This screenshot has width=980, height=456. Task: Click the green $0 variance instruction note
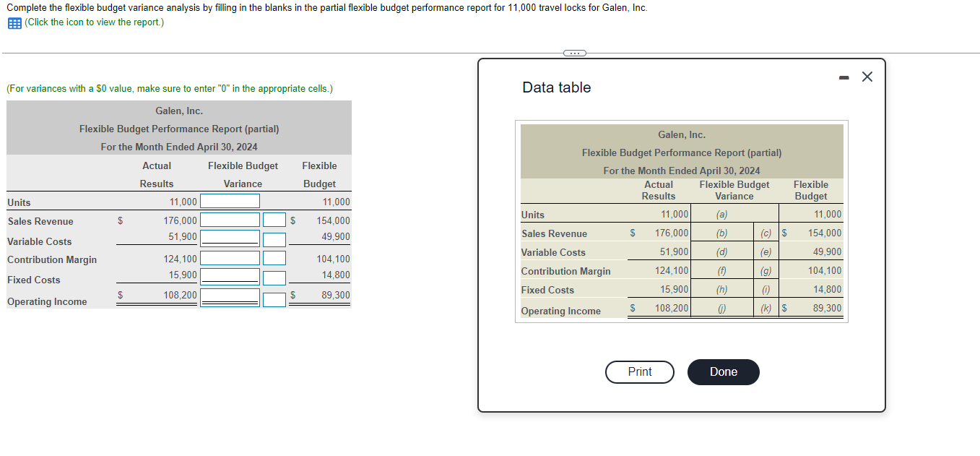coord(170,89)
